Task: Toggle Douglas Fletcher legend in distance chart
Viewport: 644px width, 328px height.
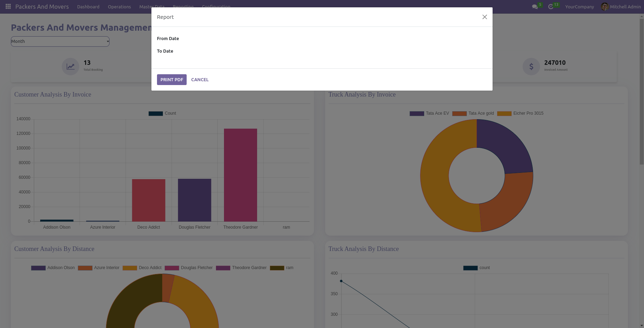Action: (x=188, y=268)
